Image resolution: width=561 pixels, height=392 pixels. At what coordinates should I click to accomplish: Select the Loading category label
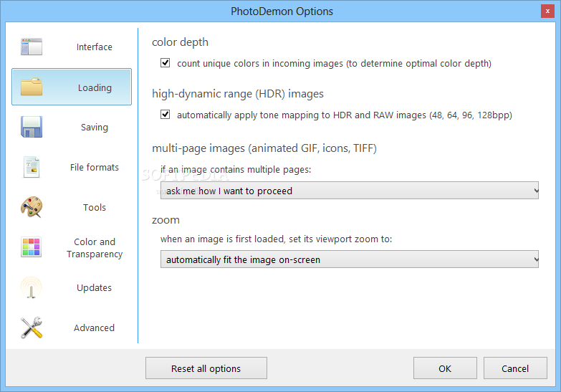(95, 87)
